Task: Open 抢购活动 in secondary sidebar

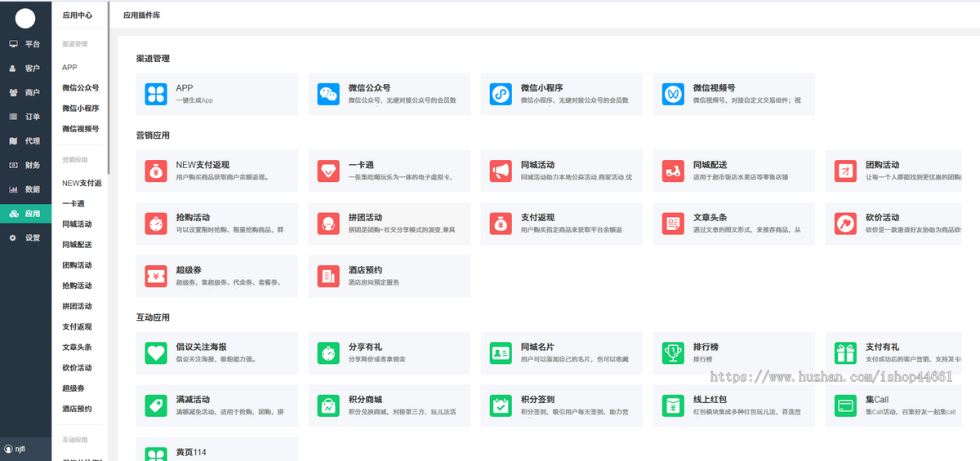Action: click(x=77, y=286)
